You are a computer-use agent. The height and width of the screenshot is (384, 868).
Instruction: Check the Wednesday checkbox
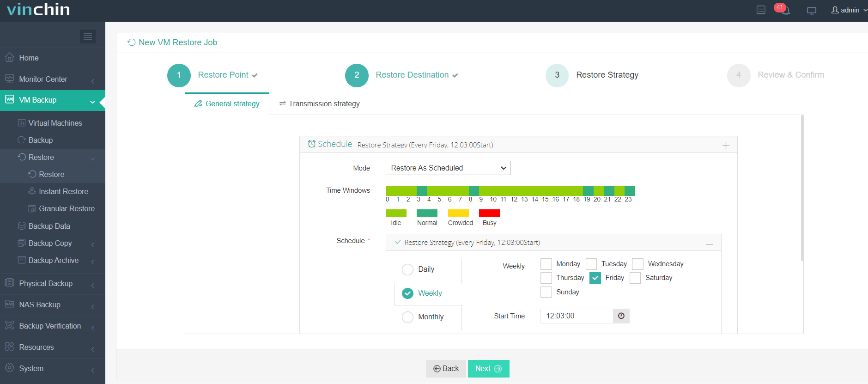pos(637,264)
